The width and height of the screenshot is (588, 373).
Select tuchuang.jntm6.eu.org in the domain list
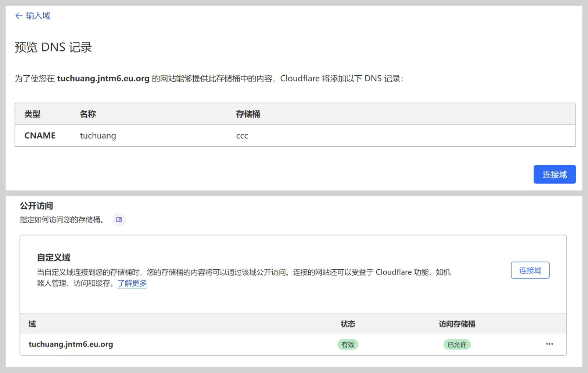pos(71,344)
